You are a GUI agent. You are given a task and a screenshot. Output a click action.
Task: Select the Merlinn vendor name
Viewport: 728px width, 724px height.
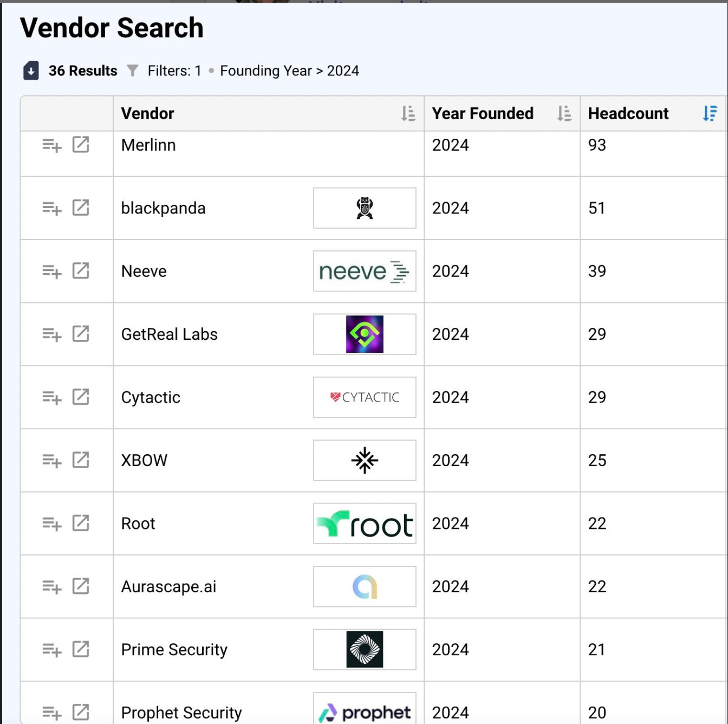click(x=148, y=145)
